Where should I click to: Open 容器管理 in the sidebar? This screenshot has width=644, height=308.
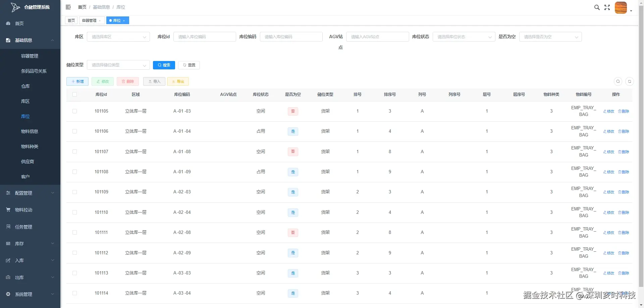pos(30,56)
